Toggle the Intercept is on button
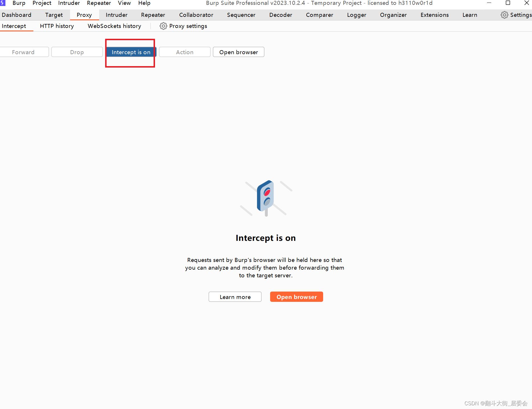 click(x=131, y=52)
